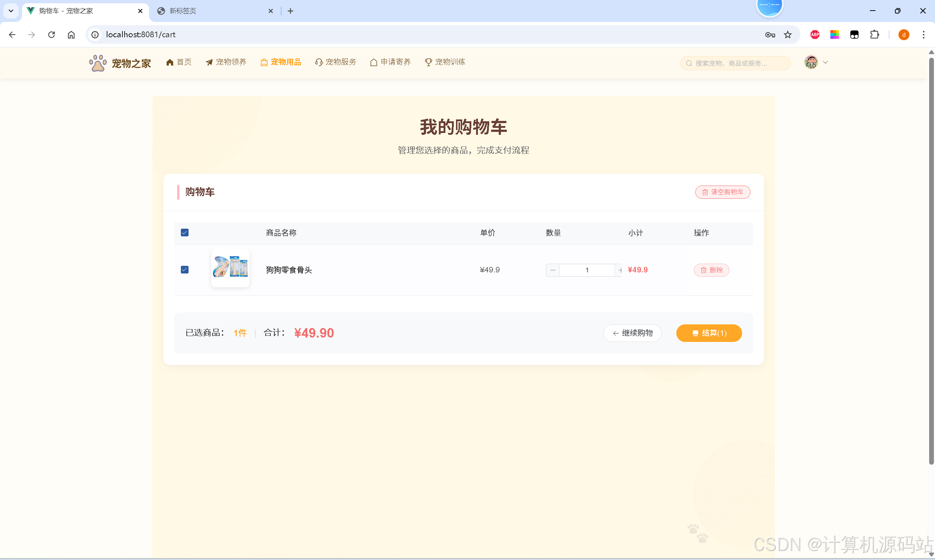Click the ¥49.9 subtotal value
935x560 pixels.
tap(638, 270)
